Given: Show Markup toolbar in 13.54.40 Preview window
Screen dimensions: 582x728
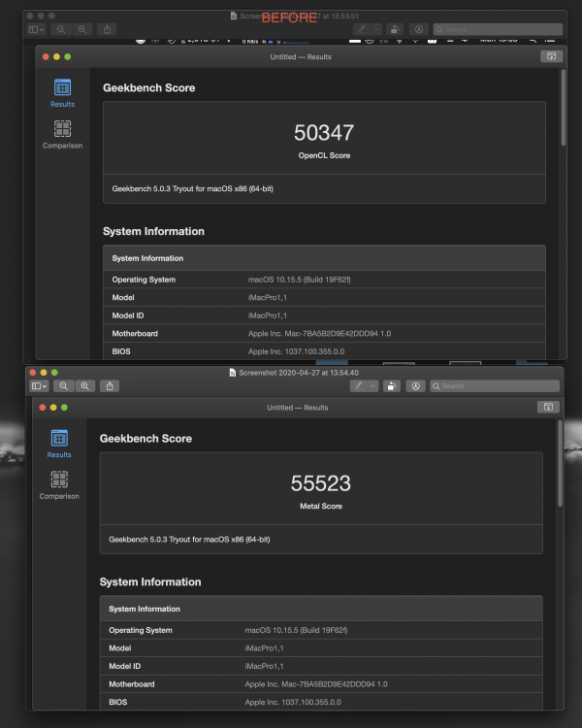Looking at the screenshot, I should [416, 385].
